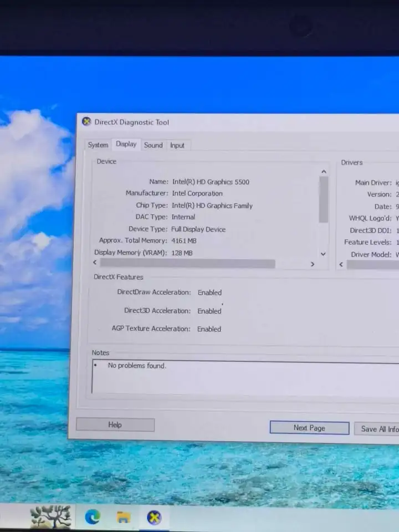This screenshot has width=399, height=532.
Task: Click the 'No problems found.' note
Action: click(137, 366)
